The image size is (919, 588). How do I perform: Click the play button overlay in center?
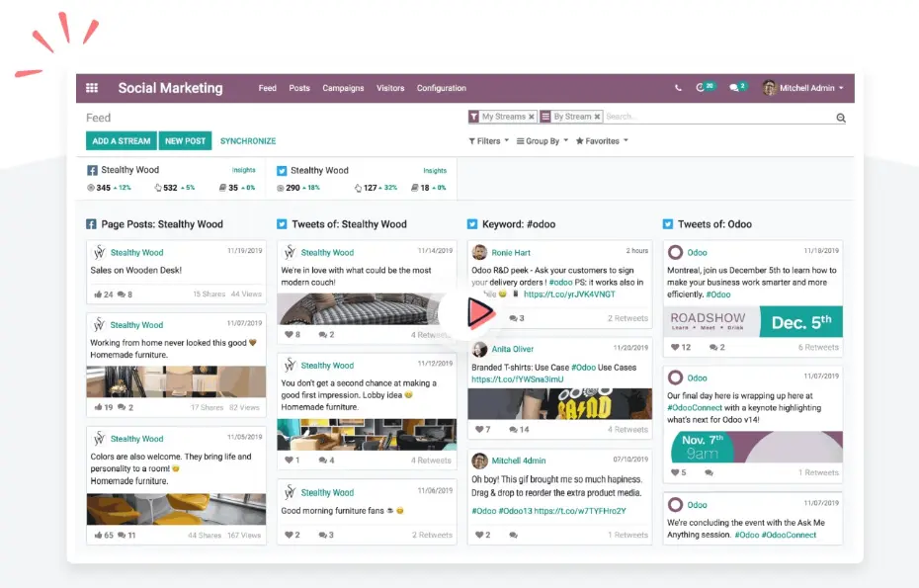[x=481, y=312]
